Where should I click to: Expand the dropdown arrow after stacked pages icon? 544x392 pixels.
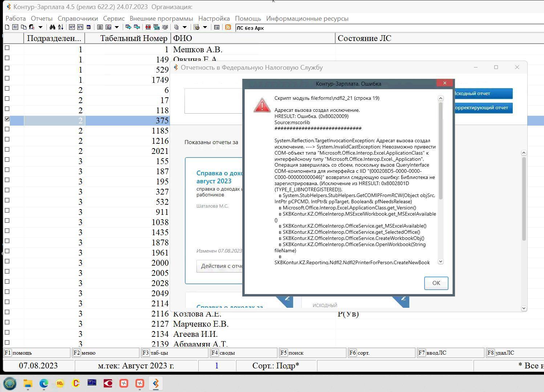(184, 27)
